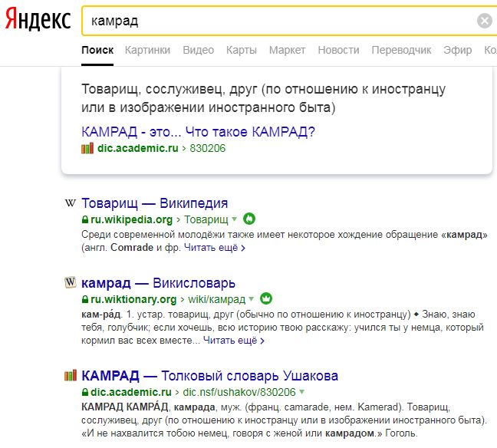Expand the dropdown arrow after wiki/камрад

click(x=252, y=298)
